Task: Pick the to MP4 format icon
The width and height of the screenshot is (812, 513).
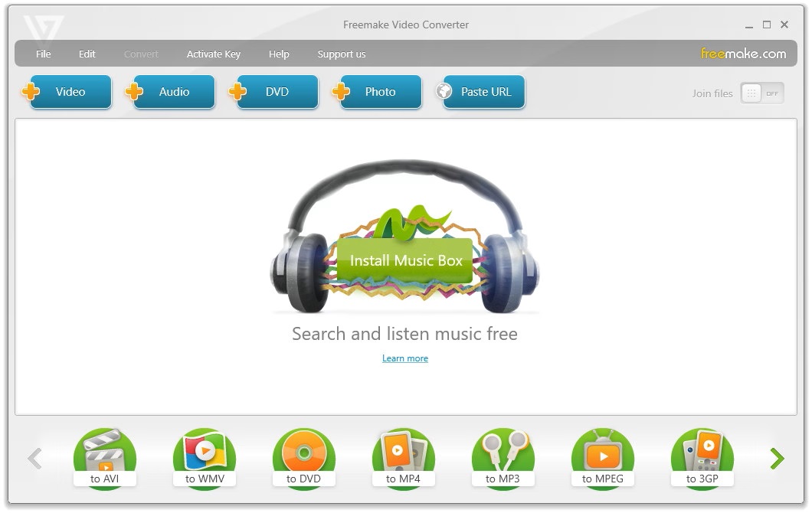Action: click(x=404, y=458)
